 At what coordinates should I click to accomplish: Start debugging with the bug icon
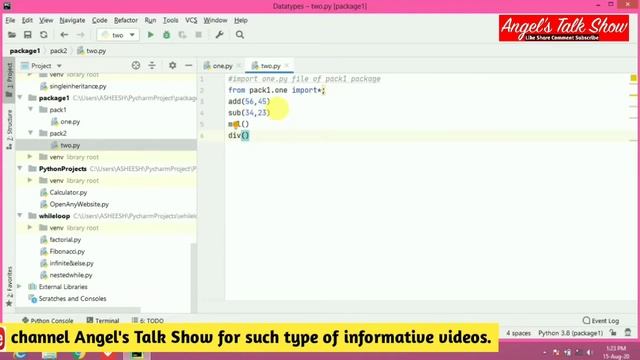tap(167, 35)
